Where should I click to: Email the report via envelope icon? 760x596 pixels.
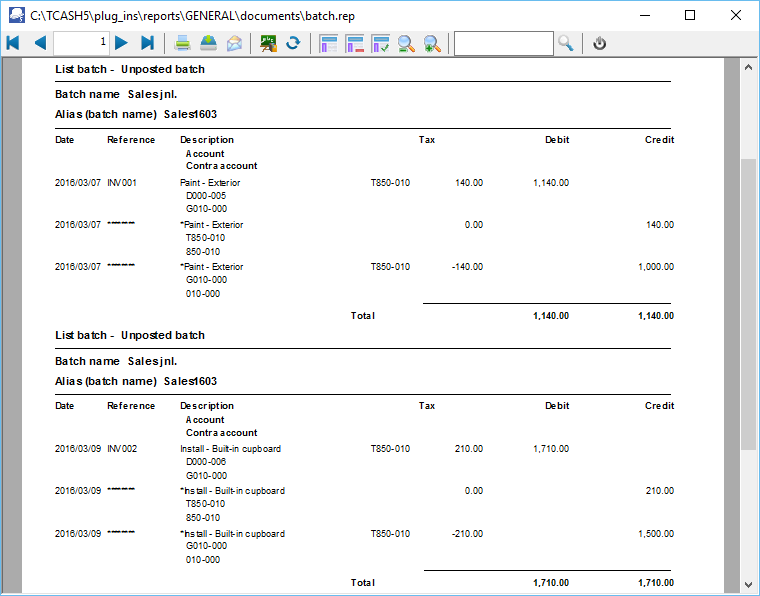[234, 43]
